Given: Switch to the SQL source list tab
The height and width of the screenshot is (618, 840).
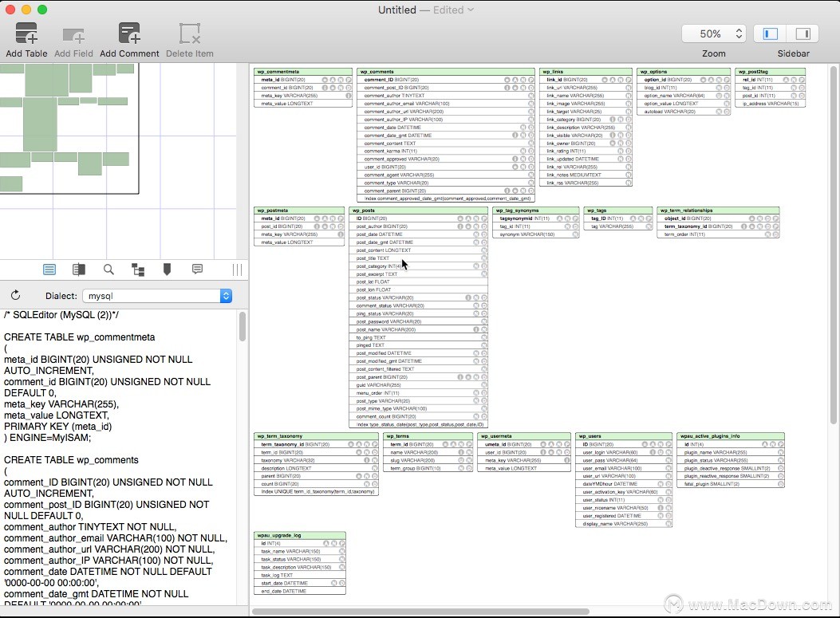Looking at the screenshot, I should point(49,270).
